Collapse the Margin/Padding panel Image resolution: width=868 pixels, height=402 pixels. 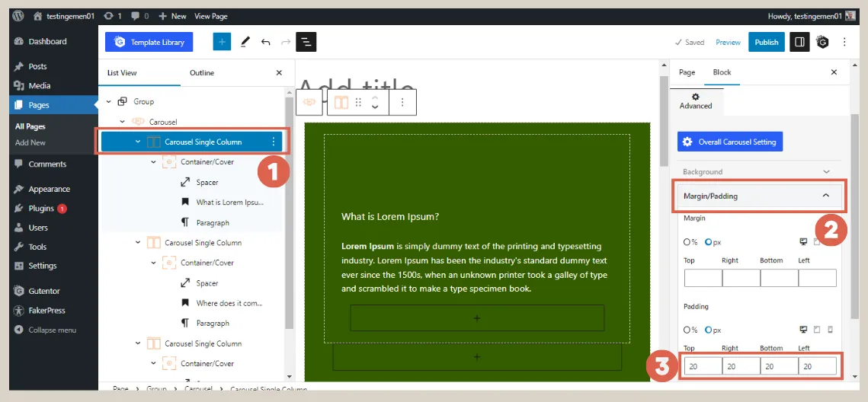[826, 196]
